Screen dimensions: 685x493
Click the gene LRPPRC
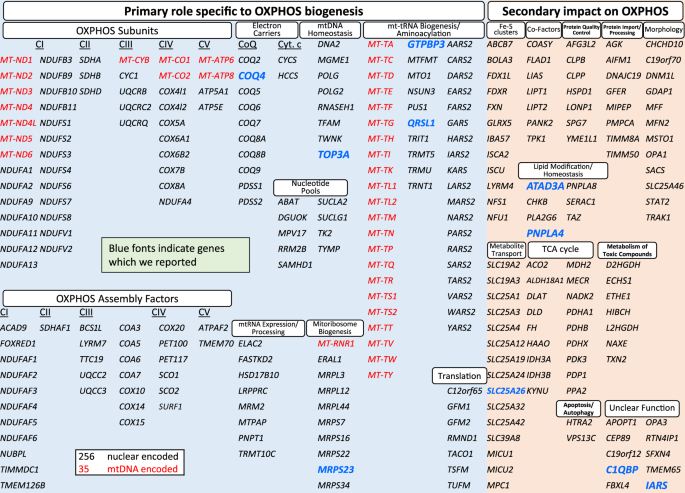pyautogui.click(x=253, y=391)
